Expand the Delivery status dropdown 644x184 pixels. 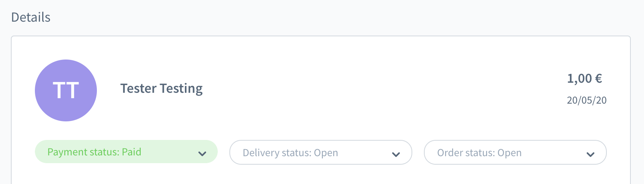click(x=320, y=153)
